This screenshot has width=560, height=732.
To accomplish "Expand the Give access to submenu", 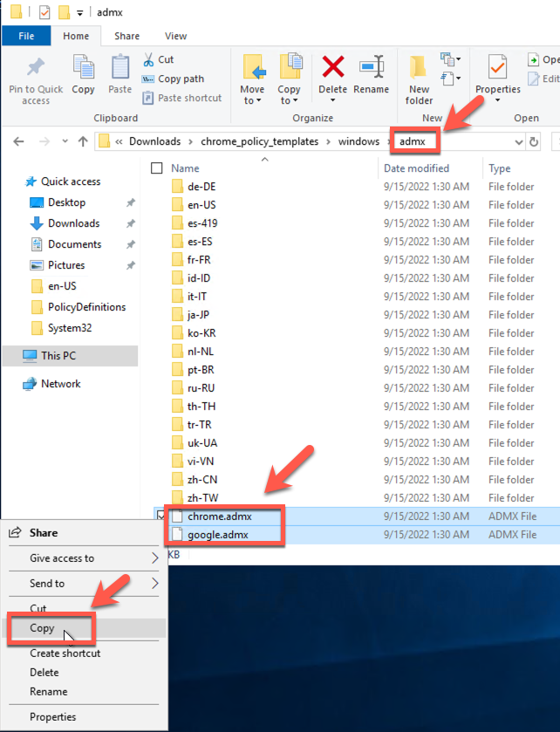I will [83, 558].
